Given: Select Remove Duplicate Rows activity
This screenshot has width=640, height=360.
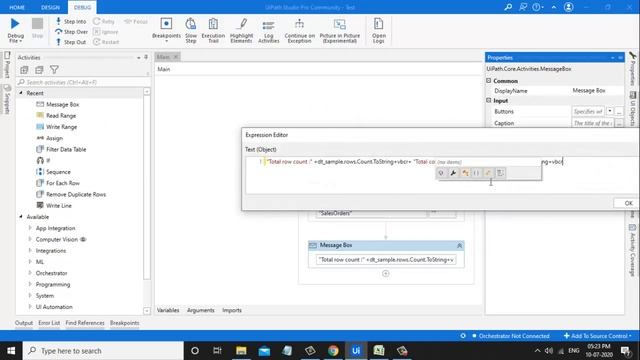Looking at the screenshot, I should click(76, 194).
